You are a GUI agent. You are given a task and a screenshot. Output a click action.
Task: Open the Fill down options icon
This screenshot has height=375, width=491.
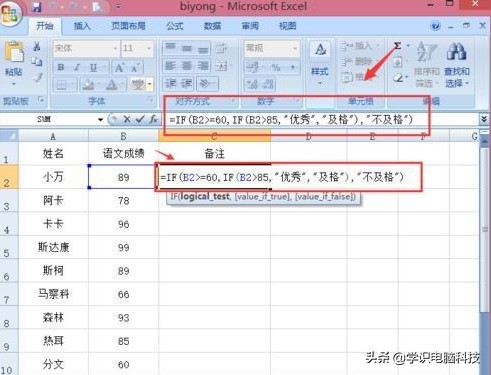tap(398, 62)
